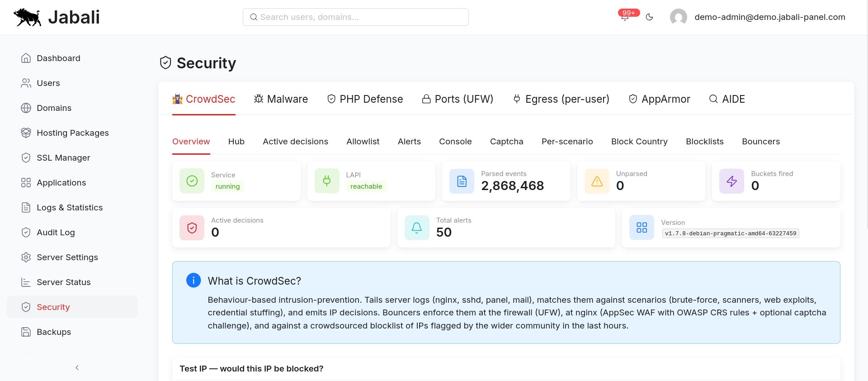Screen dimensions: 868x381
Task: Toggle dark mode with the moon icon
Action: coord(650,17)
